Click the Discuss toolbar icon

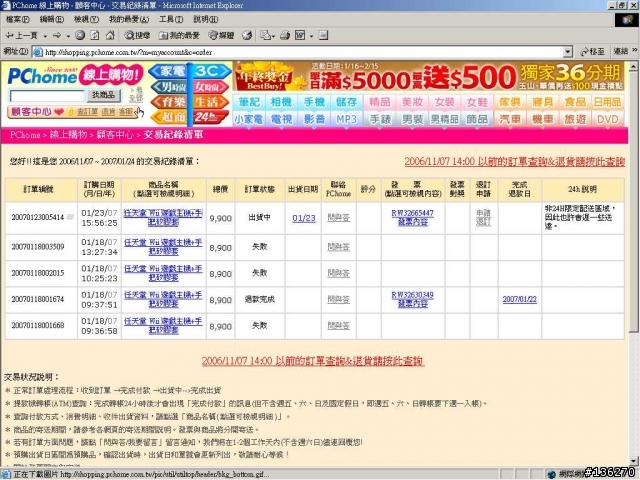click(323, 36)
